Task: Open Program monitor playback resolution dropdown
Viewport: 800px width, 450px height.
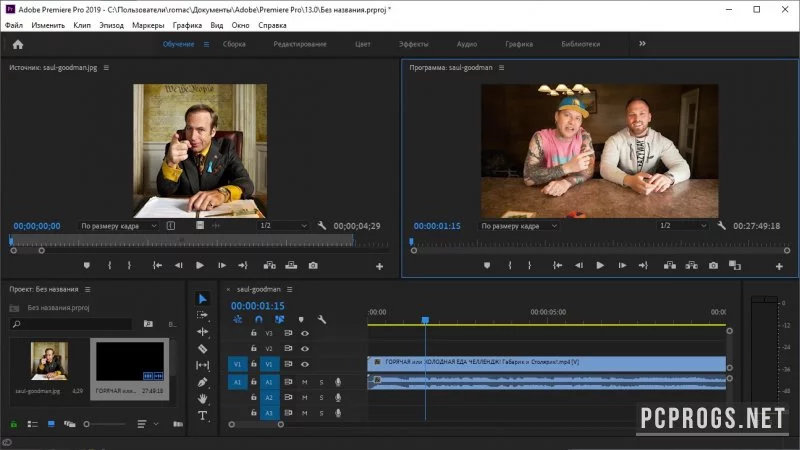Action: (x=683, y=226)
